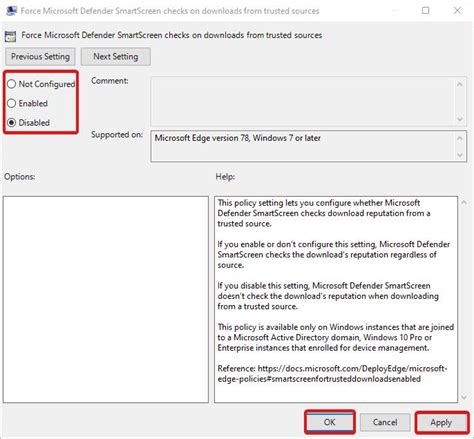The image size is (474, 439).
Task: Click the 'This policy setting lets you configure' paragraph
Action: [x=324, y=213]
